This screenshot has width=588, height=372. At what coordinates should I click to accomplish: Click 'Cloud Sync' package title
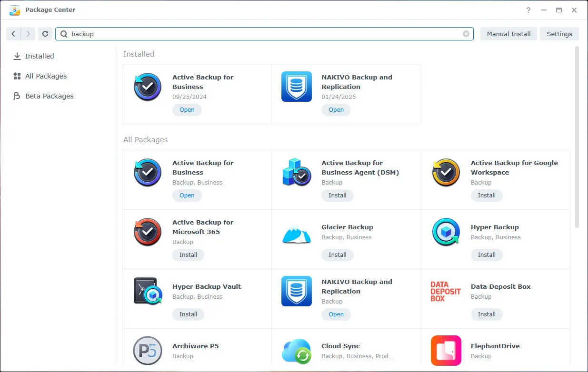(341, 346)
